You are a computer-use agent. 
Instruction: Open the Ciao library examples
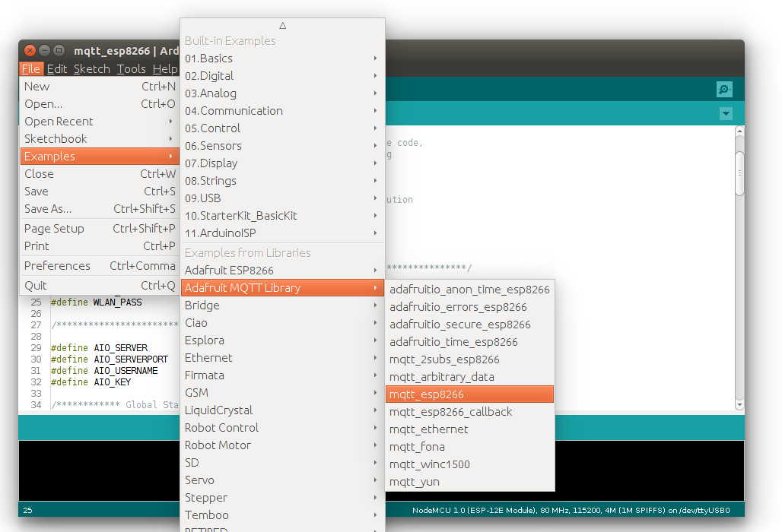click(282, 323)
